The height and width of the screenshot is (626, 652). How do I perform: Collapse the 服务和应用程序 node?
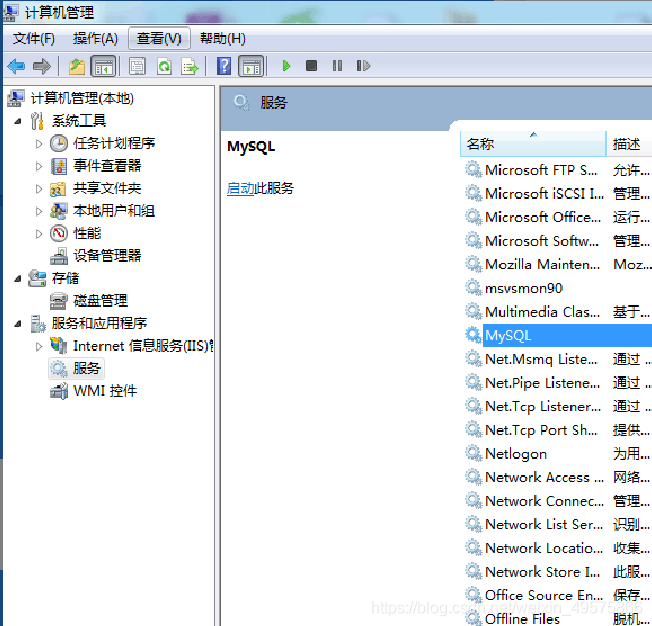(18, 324)
